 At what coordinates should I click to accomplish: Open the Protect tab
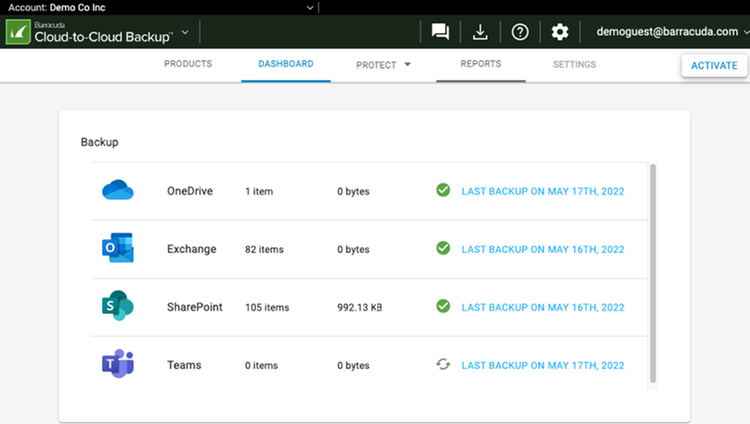[x=376, y=65]
